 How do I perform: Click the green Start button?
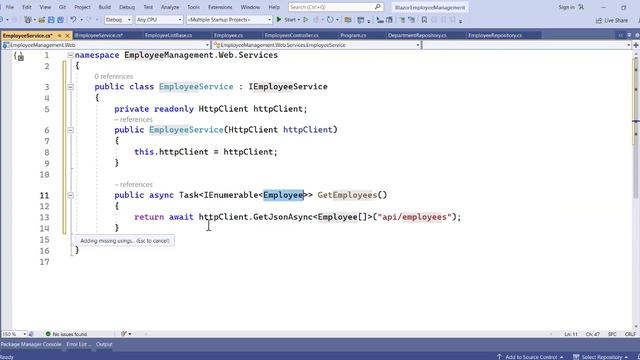pyautogui.click(x=286, y=20)
